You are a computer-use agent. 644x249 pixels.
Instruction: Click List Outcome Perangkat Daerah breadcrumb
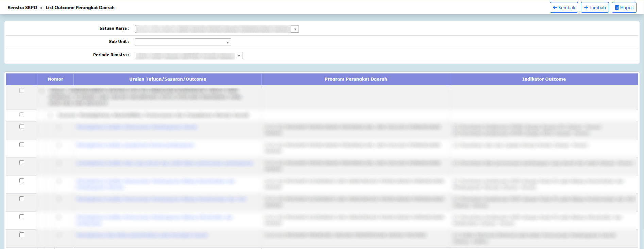click(x=80, y=7)
